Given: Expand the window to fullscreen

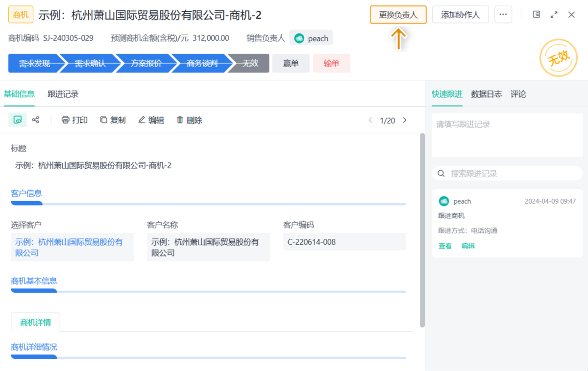Looking at the screenshot, I should click(554, 15).
